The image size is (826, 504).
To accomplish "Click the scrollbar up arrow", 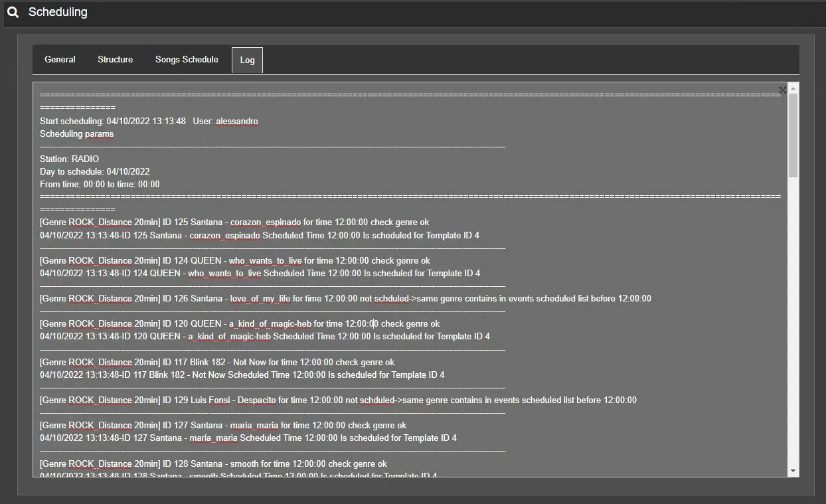I will pyautogui.click(x=793, y=88).
